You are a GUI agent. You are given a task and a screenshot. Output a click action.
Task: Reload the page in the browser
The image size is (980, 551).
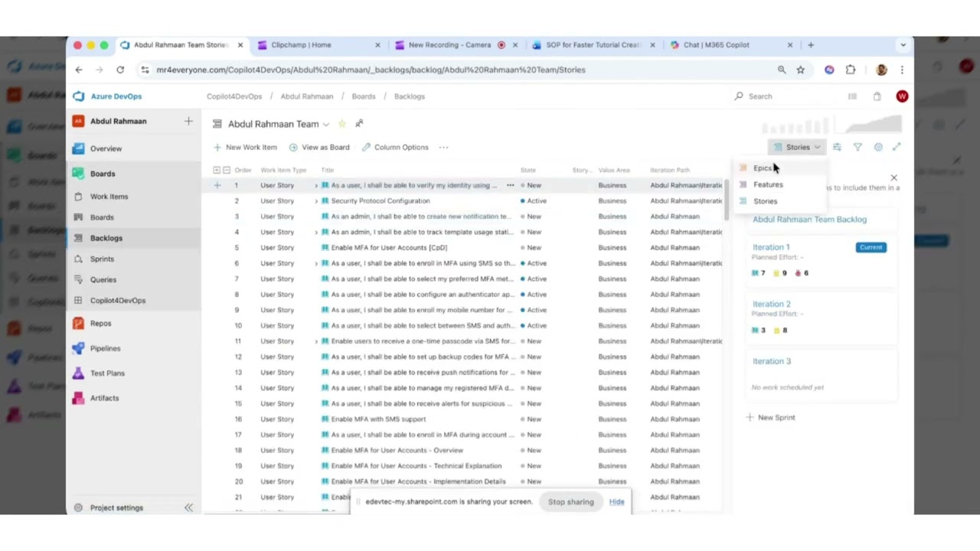click(120, 70)
